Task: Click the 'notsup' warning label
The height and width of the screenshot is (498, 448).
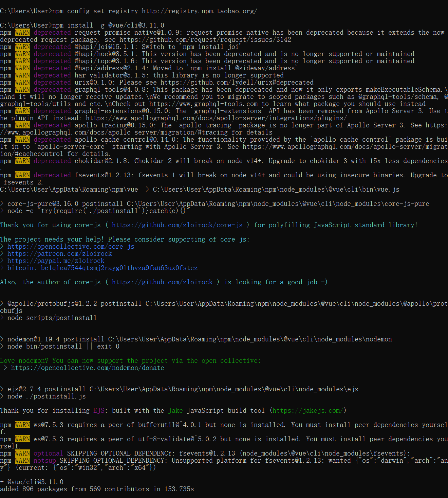Action: point(45,460)
